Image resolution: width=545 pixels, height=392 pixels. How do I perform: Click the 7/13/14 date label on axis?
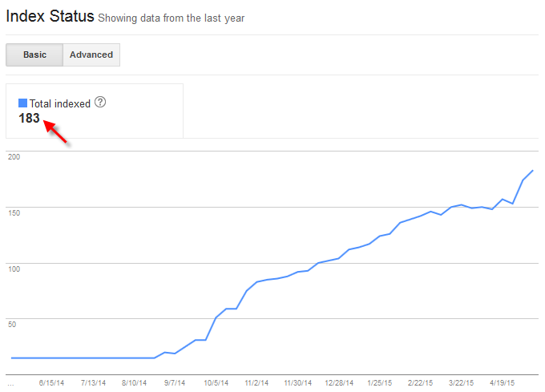pos(94,383)
